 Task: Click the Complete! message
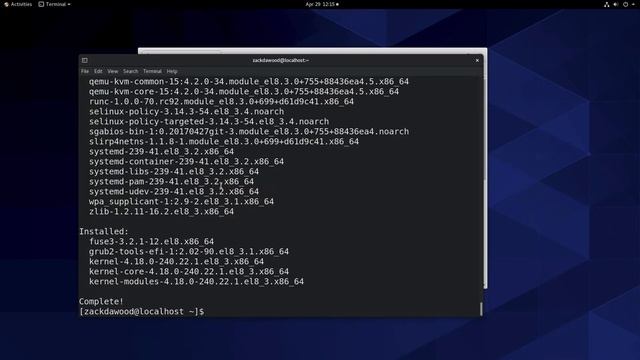[101, 301]
